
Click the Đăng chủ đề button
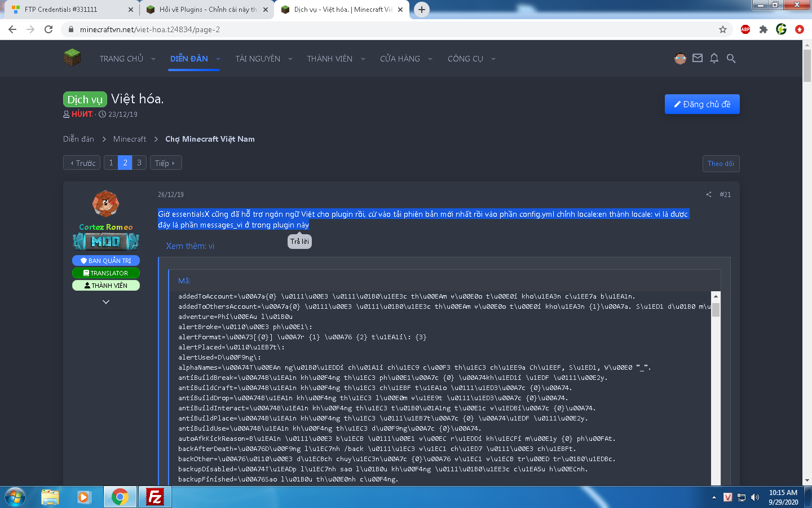point(702,104)
